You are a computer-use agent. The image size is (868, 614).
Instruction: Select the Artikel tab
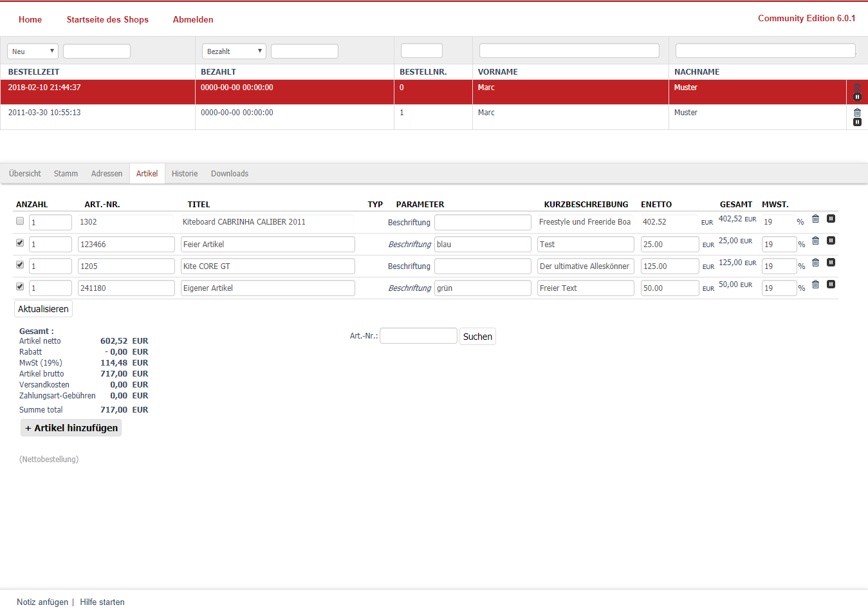tap(147, 174)
